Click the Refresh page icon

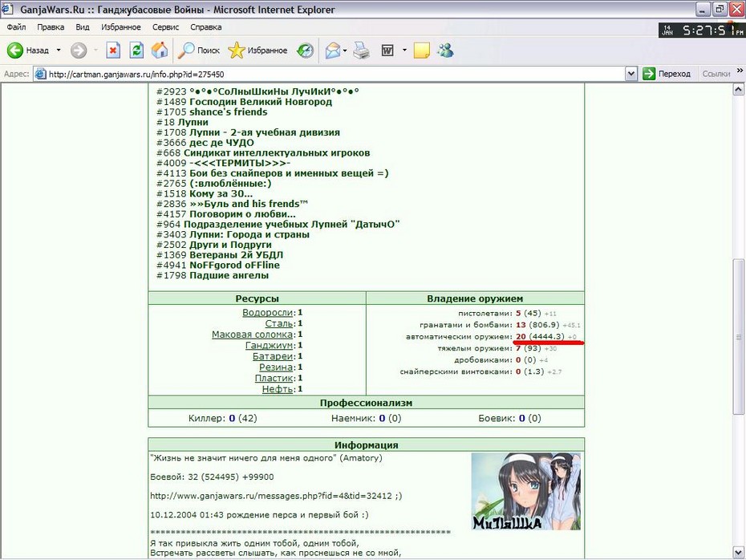coord(136,50)
